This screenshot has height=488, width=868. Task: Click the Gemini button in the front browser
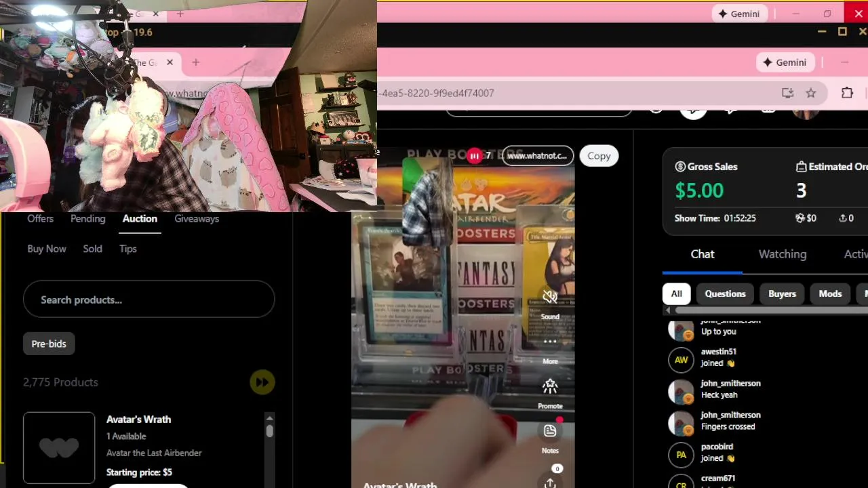click(x=785, y=62)
